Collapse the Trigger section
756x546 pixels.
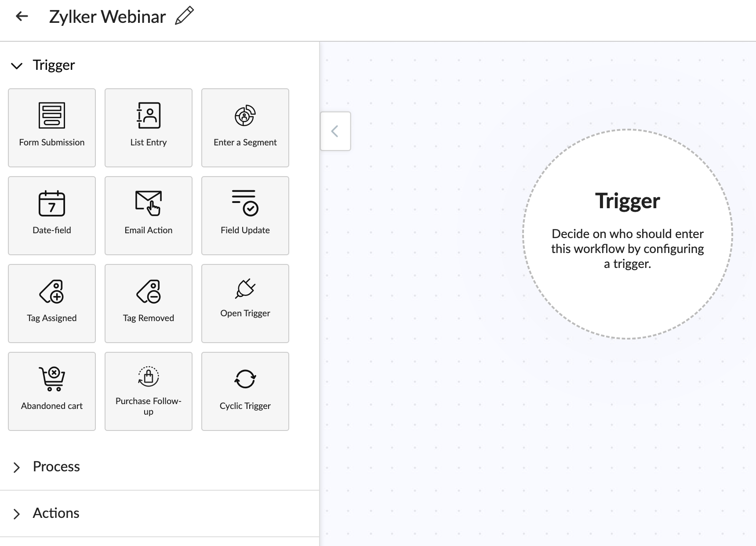(17, 66)
